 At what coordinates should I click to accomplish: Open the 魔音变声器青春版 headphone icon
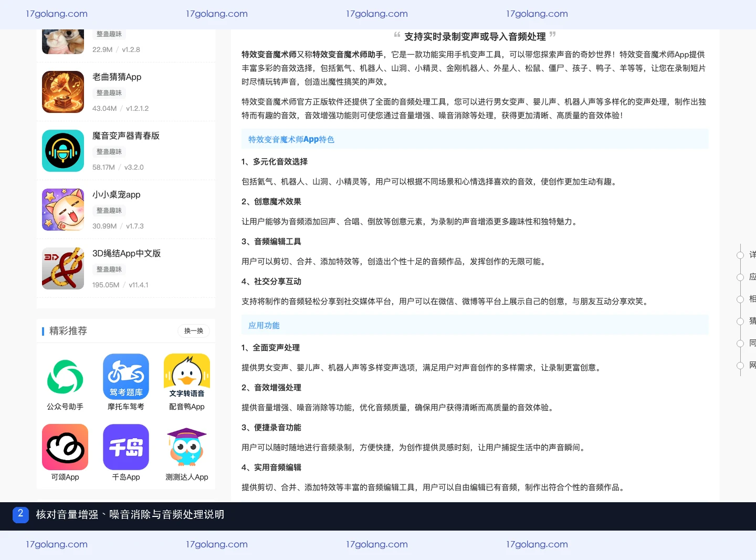[x=63, y=151]
